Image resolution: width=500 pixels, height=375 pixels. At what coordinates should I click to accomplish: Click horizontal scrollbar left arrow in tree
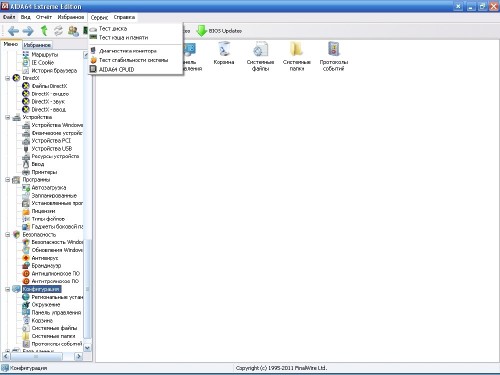[6, 356]
